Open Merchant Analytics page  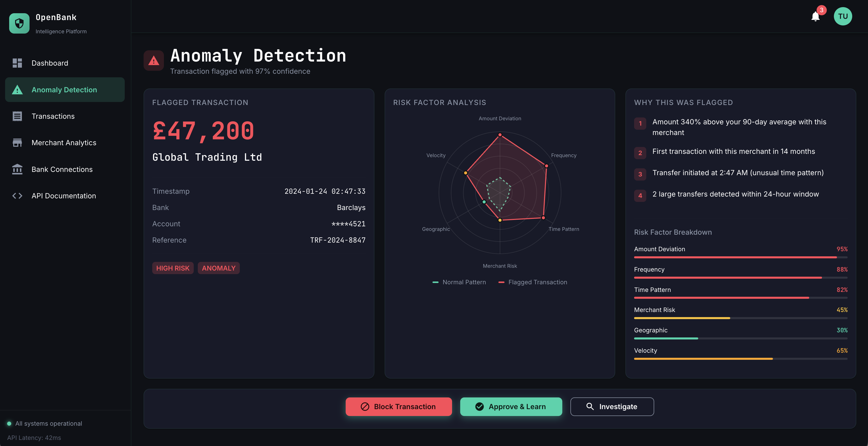click(65, 143)
